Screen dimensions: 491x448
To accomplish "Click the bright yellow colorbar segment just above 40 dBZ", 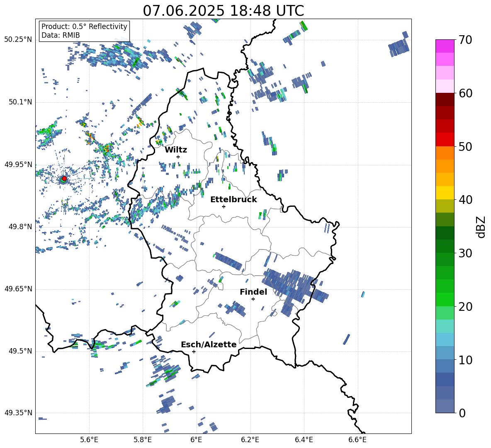I will click(x=445, y=193).
